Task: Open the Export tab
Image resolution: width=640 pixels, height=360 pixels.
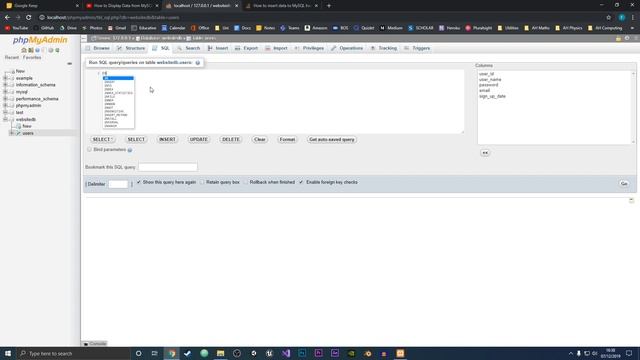Action: (x=247, y=48)
